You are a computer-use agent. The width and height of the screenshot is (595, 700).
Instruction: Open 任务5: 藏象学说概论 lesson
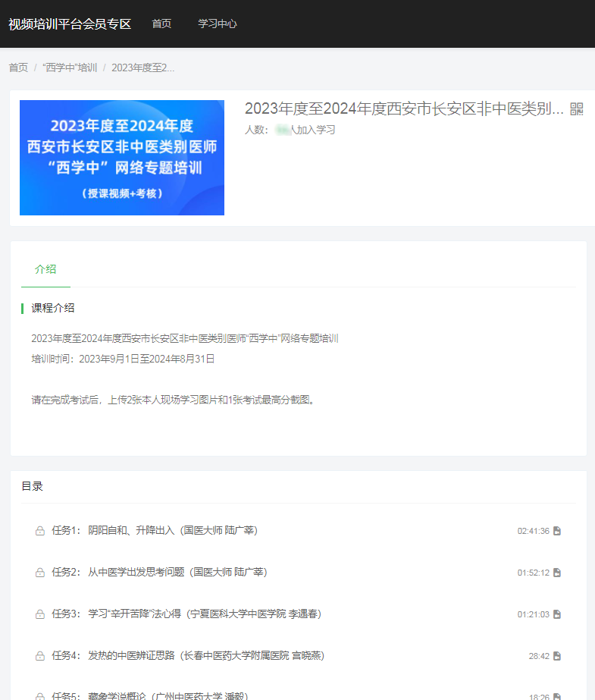click(x=150, y=695)
